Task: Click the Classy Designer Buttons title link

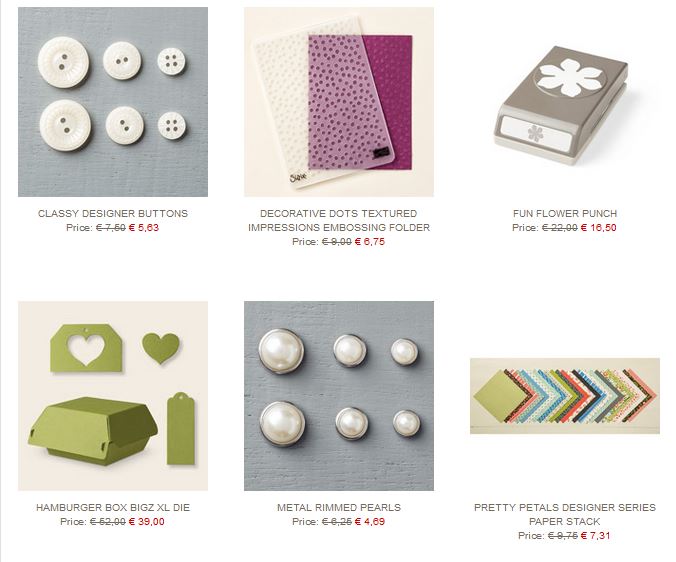Action: coord(113,213)
